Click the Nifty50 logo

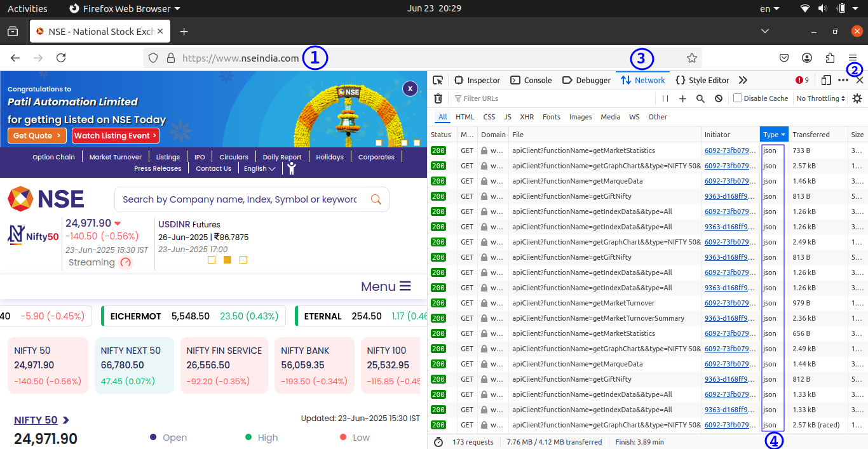[x=33, y=235]
